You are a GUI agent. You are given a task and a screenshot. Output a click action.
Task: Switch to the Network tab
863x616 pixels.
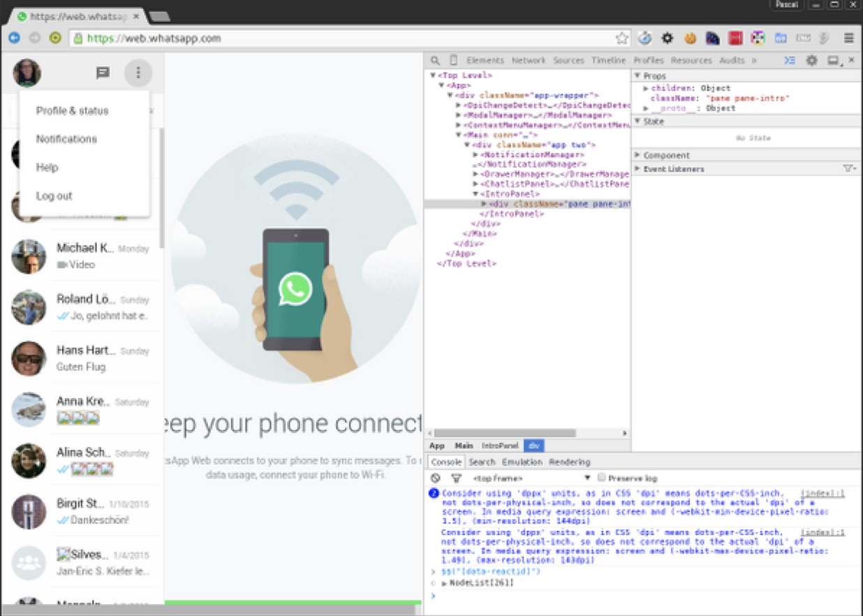click(529, 61)
